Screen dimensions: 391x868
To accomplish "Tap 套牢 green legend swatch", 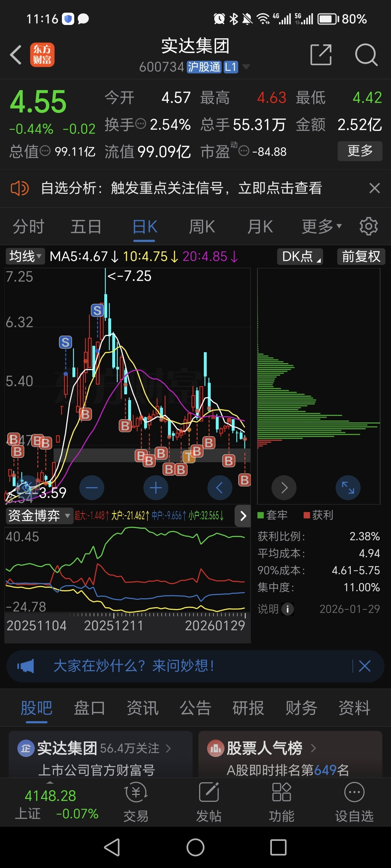I will 260,515.
